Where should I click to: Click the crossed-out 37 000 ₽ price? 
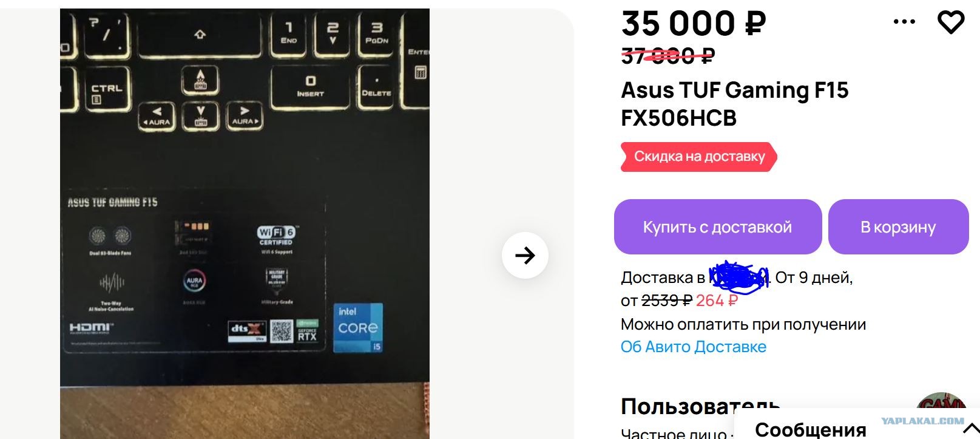tap(668, 56)
